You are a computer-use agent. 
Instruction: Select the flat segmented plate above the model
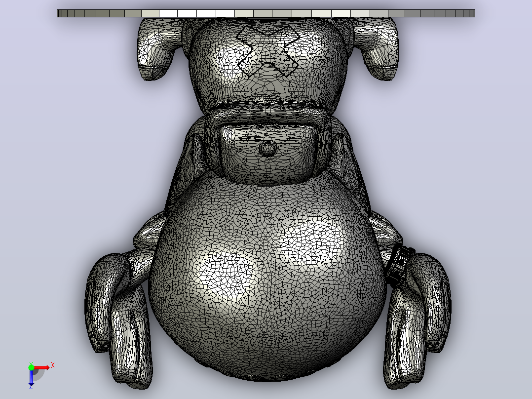click(266, 13)
